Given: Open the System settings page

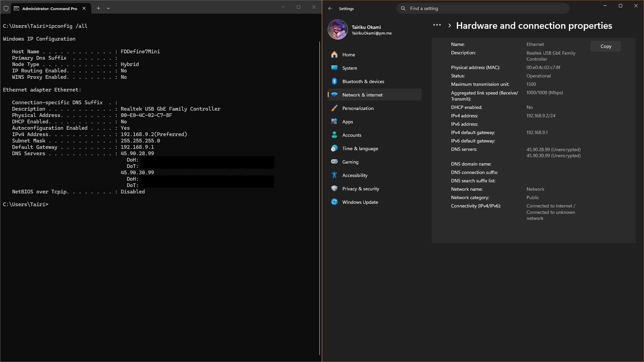Looking at the screenshot, I should coord(374,68).
